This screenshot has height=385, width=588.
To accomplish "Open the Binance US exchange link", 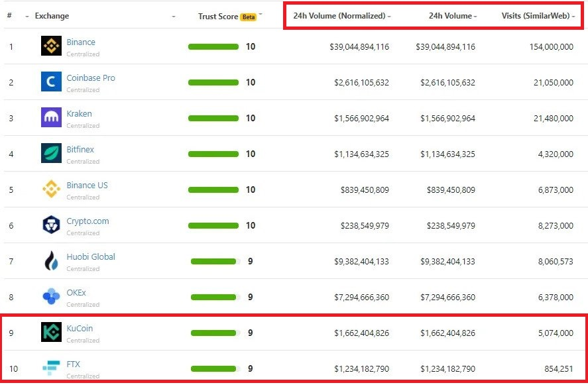I will pyautogui.click(x=87, y=185).
